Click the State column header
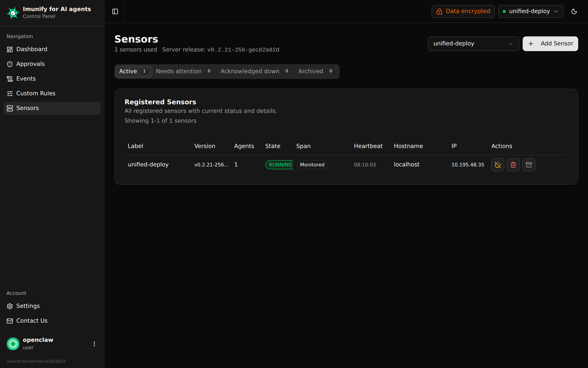 (273, 146)
